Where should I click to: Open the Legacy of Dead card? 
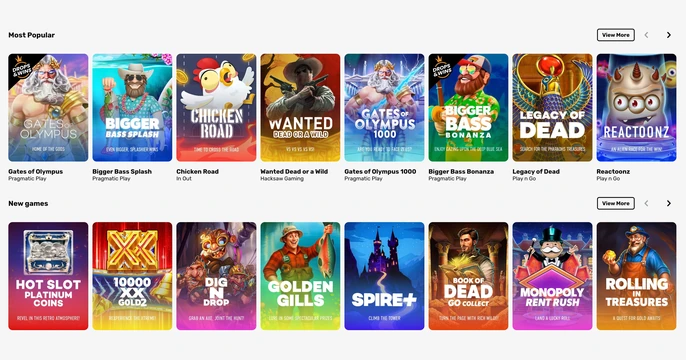(552, 108)
